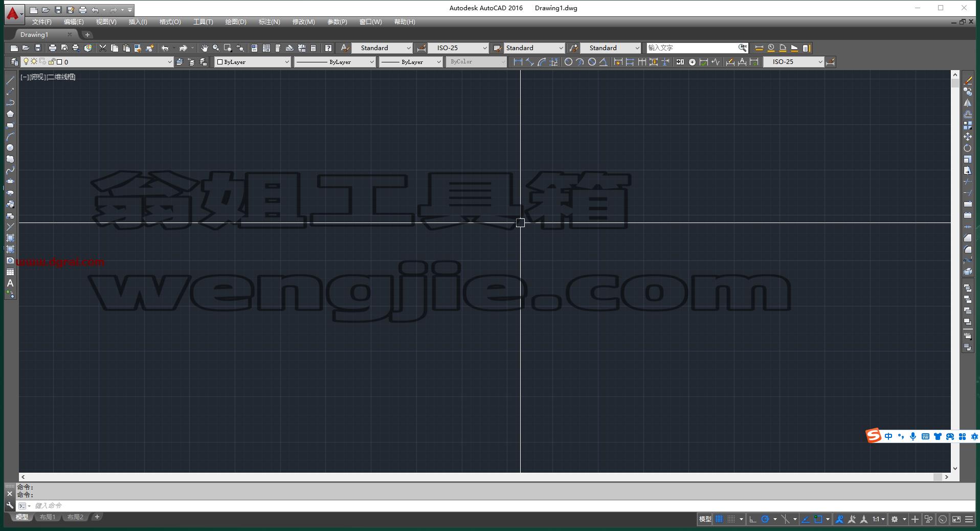
Task: Open Layer Properties Manager icon
Action: 14,62
